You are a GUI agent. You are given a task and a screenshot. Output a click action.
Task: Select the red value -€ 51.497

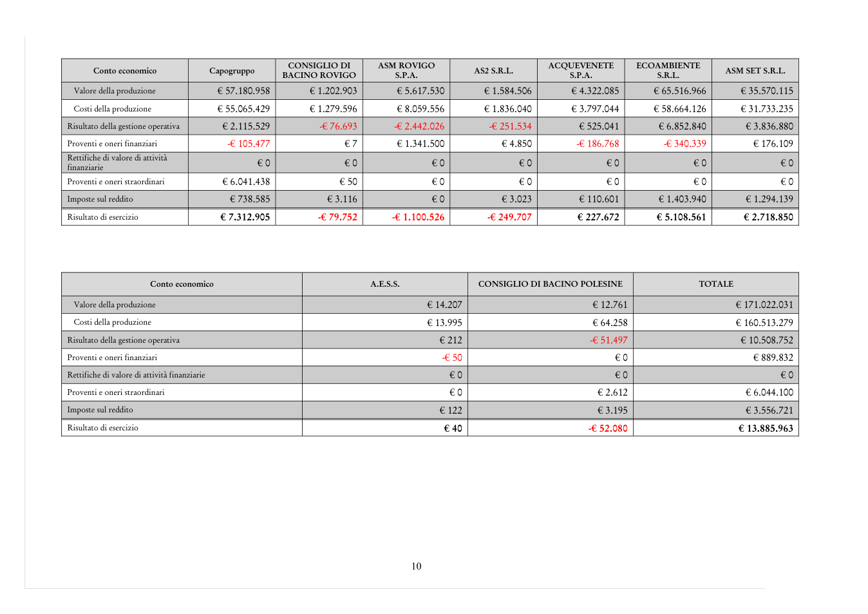(609, 340)
